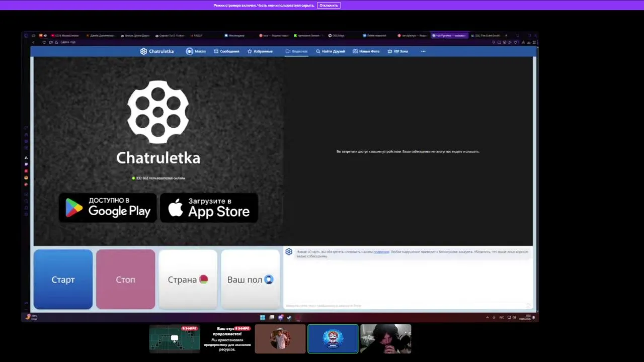Click the Chatruletka logo in the navbar
644x362 pixels.
[157, 51]
